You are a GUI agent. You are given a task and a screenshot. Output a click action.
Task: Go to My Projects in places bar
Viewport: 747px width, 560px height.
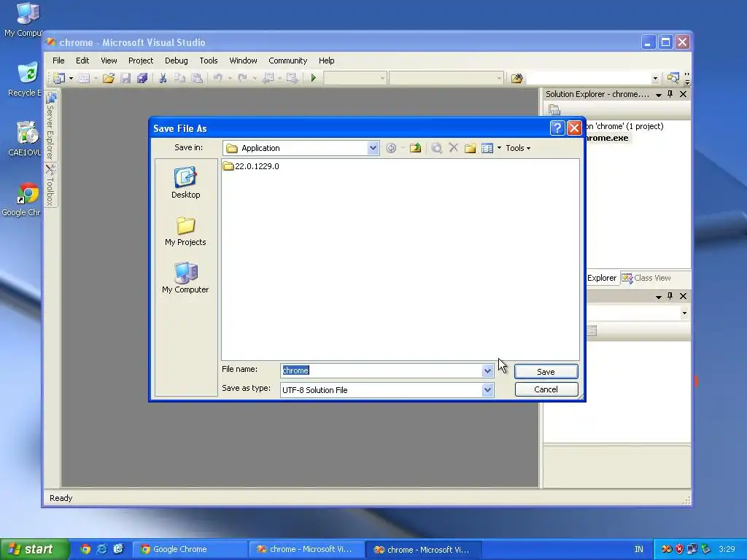click(185, 231)
